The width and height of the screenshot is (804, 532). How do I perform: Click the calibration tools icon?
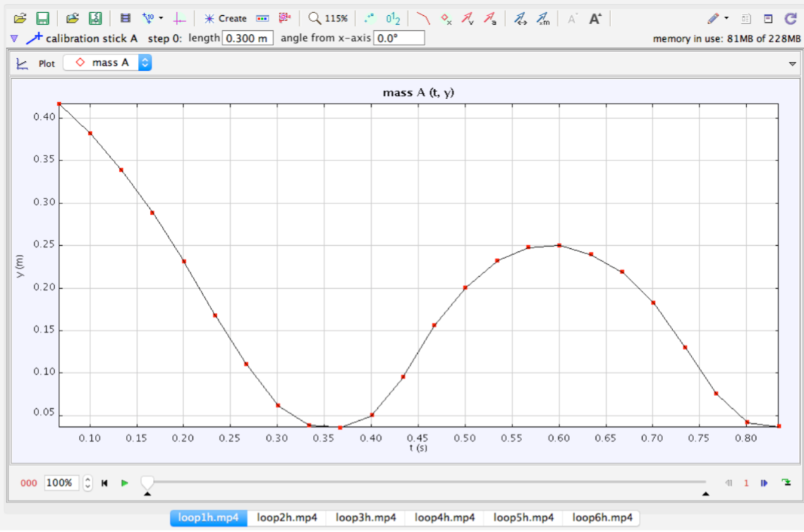coord(149,18)
